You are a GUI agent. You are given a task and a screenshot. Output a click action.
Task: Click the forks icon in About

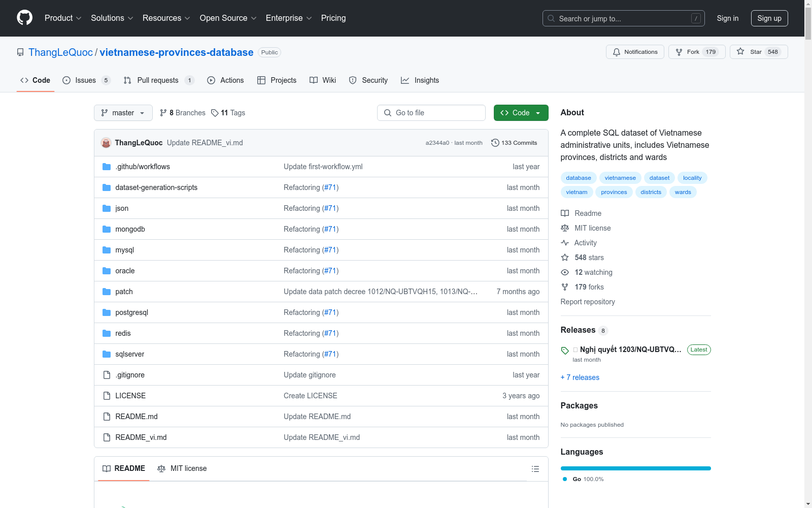565,287
